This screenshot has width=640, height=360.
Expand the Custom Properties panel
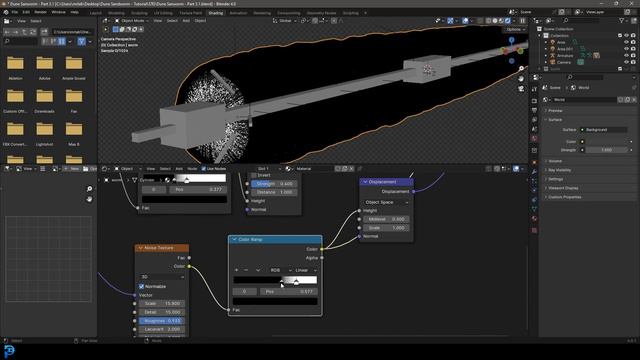coord(564,197)
